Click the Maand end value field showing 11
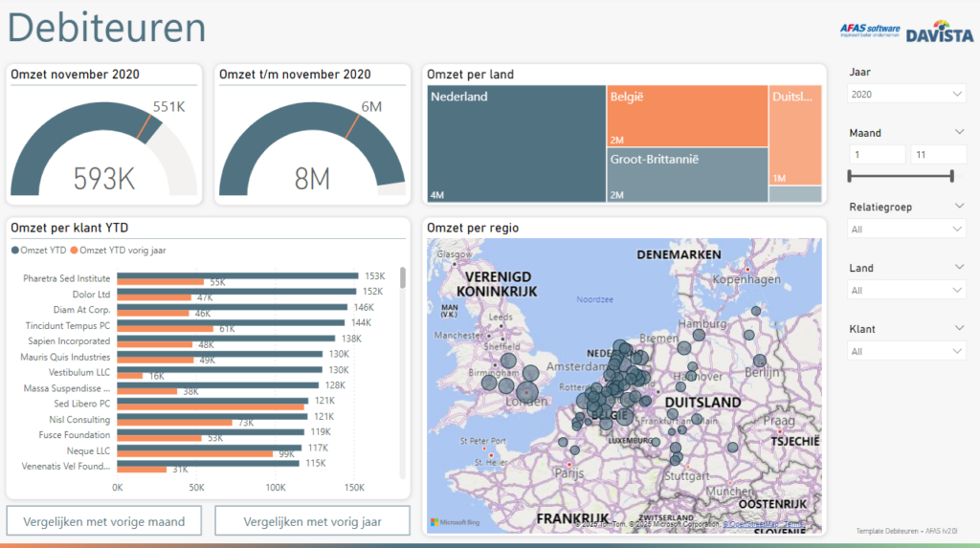Image resolution: width=980 pixels, height=548 pixels. click(938, 154)
